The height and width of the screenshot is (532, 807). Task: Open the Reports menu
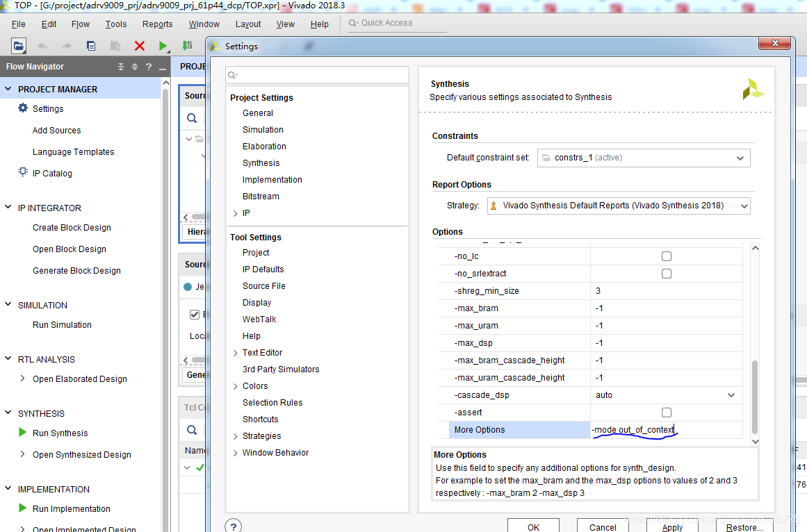click(x=158, y=24)
